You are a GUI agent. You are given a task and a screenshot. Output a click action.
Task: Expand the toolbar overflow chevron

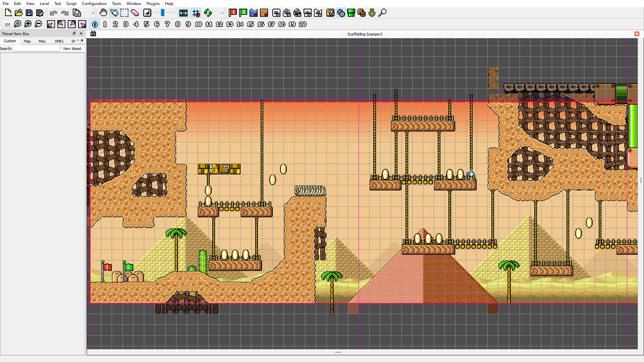point(221,13)
